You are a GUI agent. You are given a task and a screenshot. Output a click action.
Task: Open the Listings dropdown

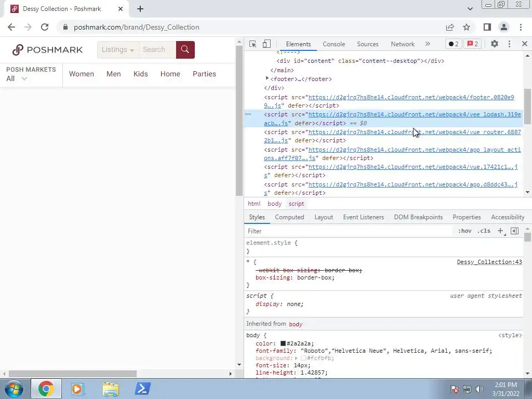pyautogui.click(x=118, y=49)
